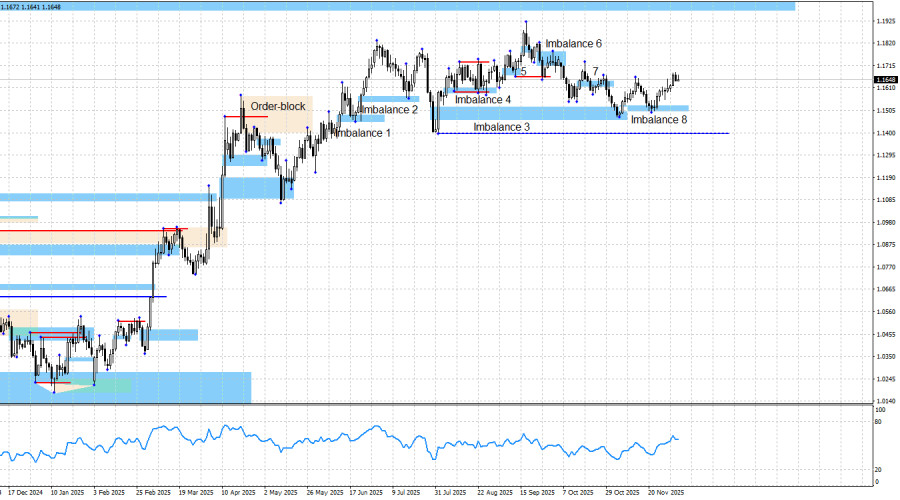Select the long blue bar at chart top

[397, 6]
